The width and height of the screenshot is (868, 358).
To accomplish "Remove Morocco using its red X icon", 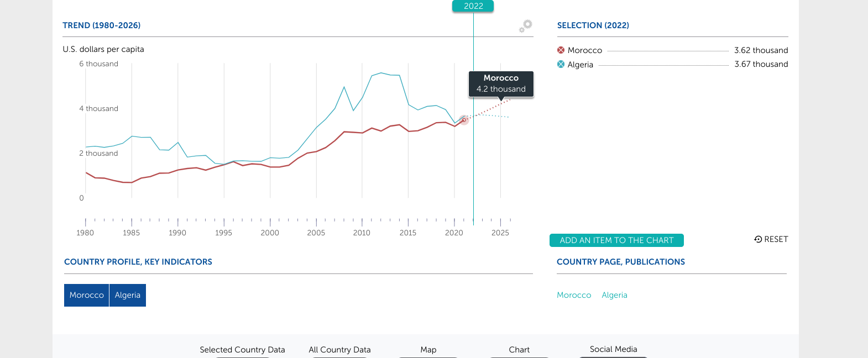I will [x=561, y=50].
